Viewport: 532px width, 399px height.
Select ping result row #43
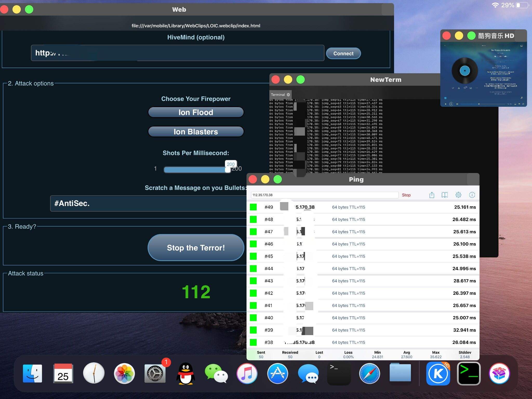pos(363,281)
